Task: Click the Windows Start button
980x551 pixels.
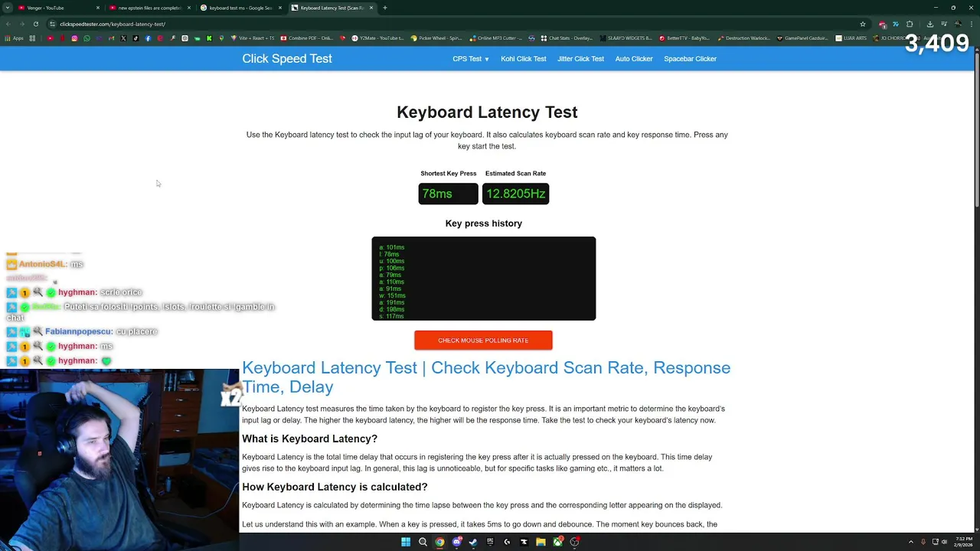Action: point(406,542)
